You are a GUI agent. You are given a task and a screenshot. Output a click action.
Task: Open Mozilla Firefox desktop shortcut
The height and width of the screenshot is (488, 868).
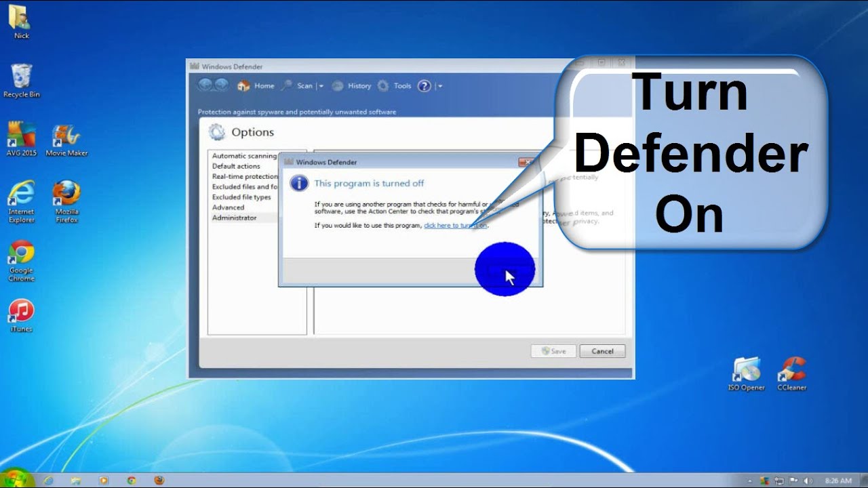pyautogui.click(x=66, y=202)
